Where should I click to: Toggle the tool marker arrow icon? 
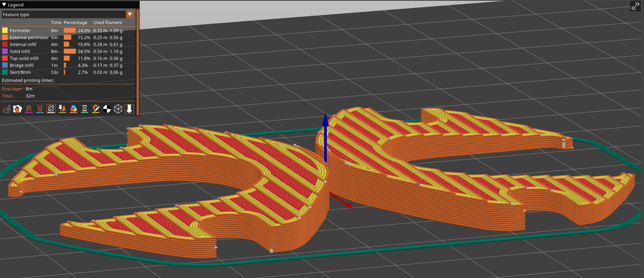click(x=129, y=109)
